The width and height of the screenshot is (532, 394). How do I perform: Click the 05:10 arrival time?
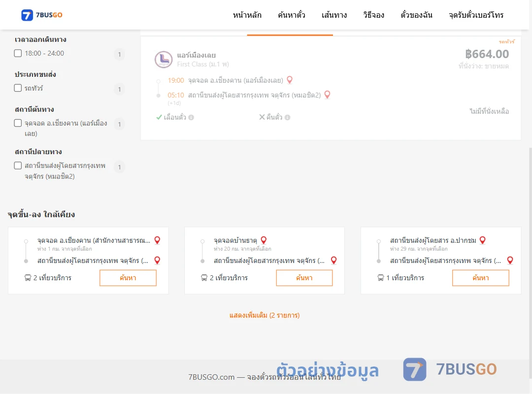(176, 95)
